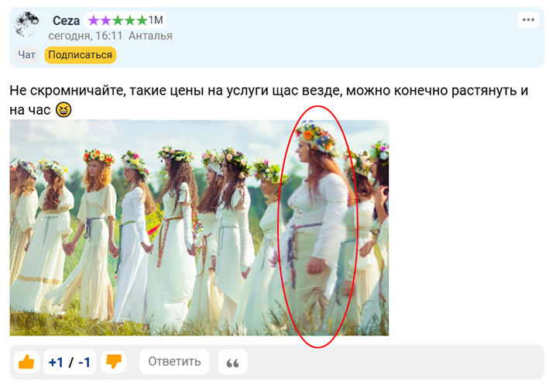549x392 pixels.
Task: Click the quote marks icon
Action: pyautogui.click(x=232, y=362)
